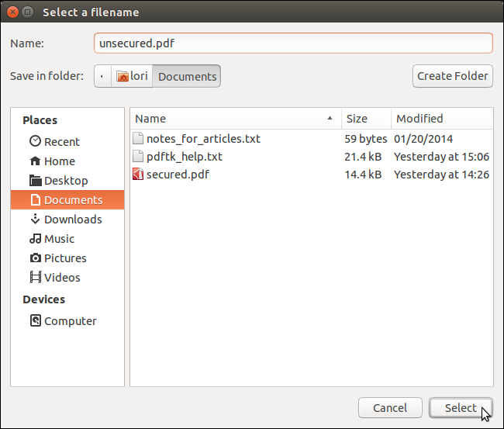
Task: Sort files by Modified date column
Action: click(442, 119)
